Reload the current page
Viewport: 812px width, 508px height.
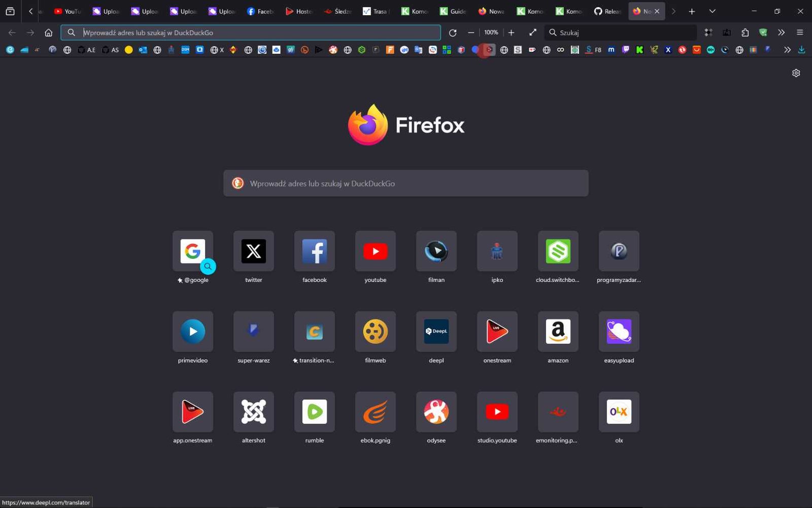(453, 33)
